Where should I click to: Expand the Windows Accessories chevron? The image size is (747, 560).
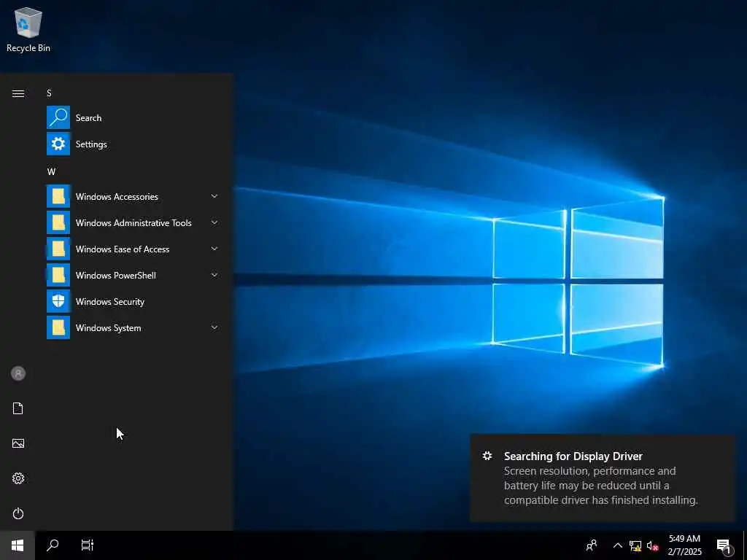coord(214,196)
